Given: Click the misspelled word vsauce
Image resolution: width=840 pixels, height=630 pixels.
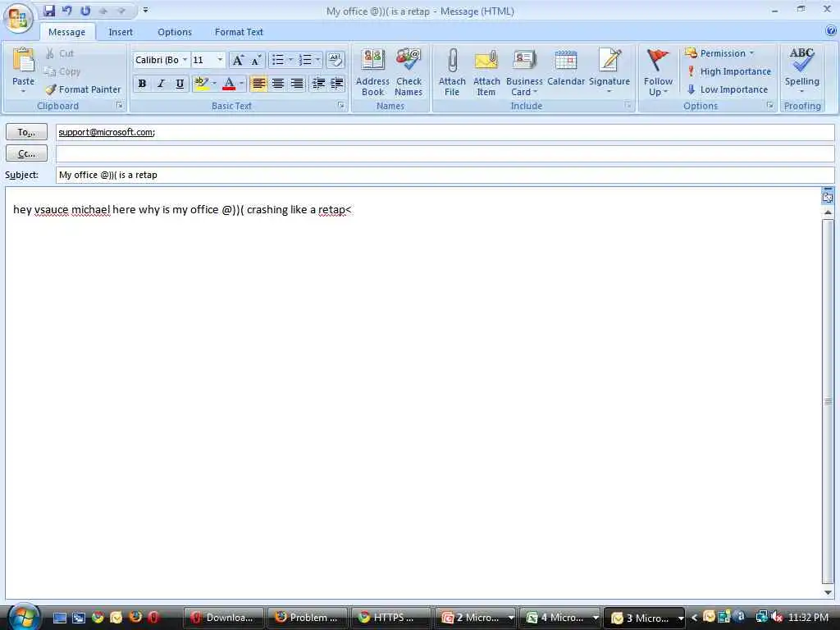Looking at the screenshot, I should point(52,209).
